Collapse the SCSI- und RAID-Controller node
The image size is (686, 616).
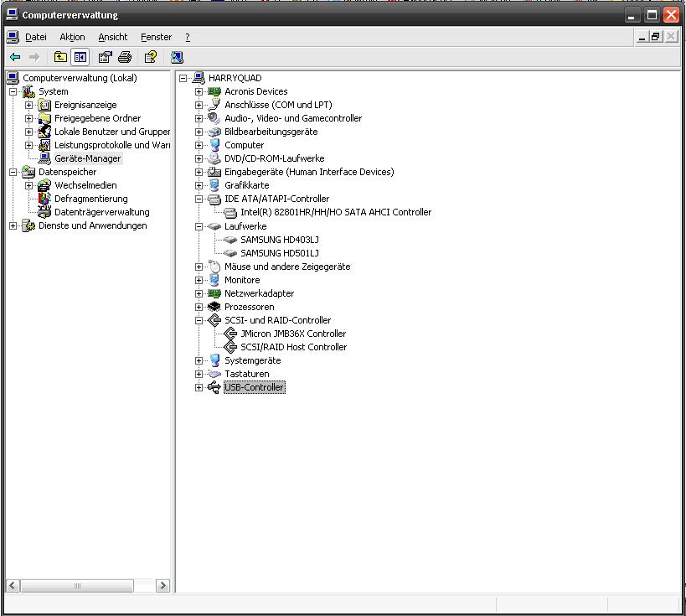point(199,320)
